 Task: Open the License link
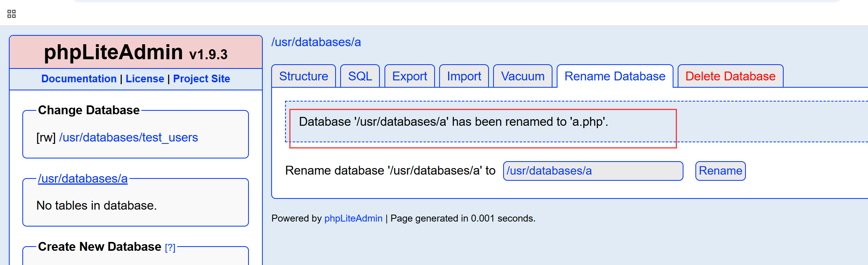[x=145, y=79]
